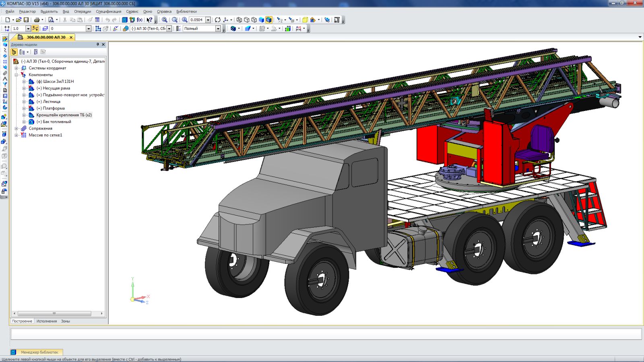Viewport: 644px width, 362px height.
Task: Open the zoom scale 0.0504 dropdown
Action: click(x=208, y=20)
